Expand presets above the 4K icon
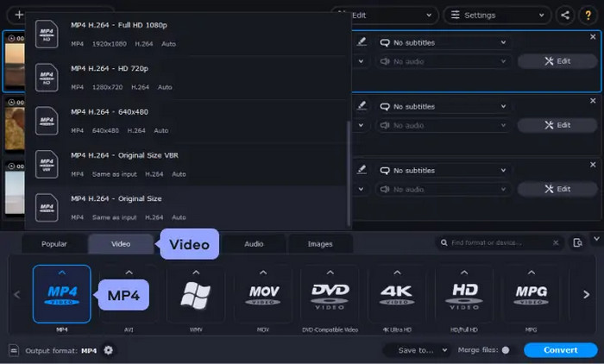Screen dimensions: 604x364 tap(397, 273)
